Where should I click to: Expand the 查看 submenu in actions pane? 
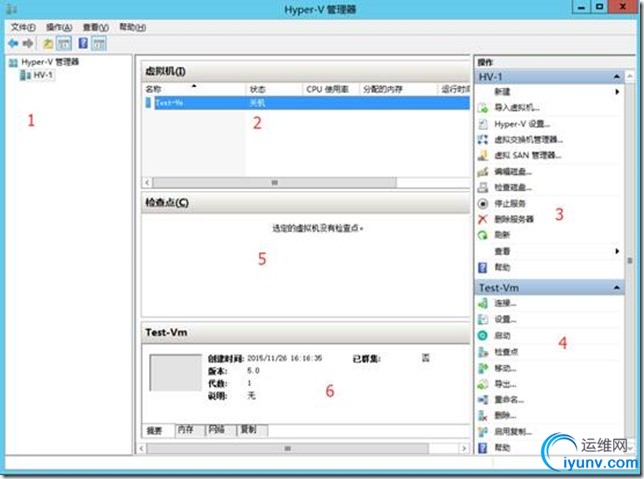pos(617,251)
